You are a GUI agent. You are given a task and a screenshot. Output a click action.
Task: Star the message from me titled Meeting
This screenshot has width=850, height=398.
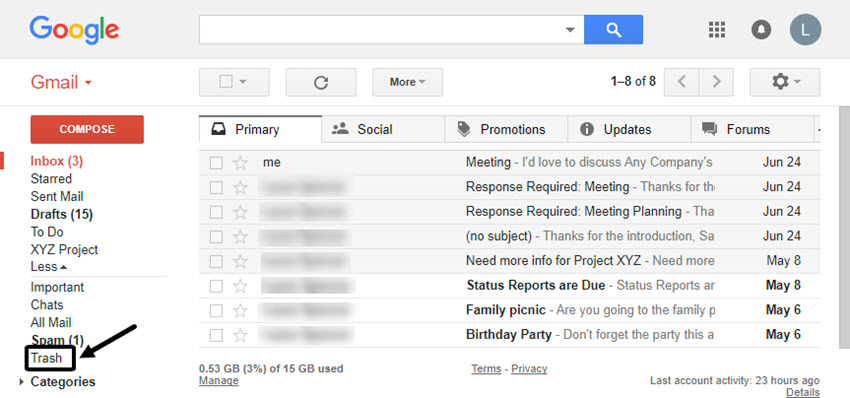[240, 163]
